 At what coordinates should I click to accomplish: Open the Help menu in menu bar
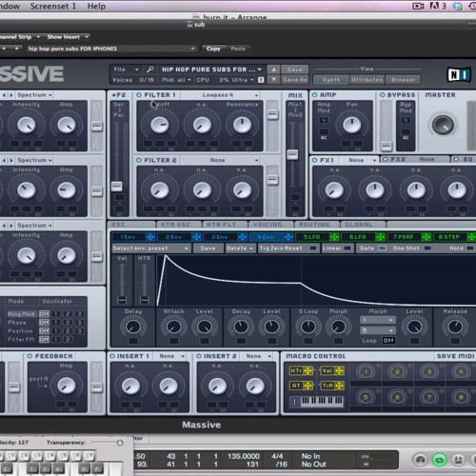(x=96, y=6)
